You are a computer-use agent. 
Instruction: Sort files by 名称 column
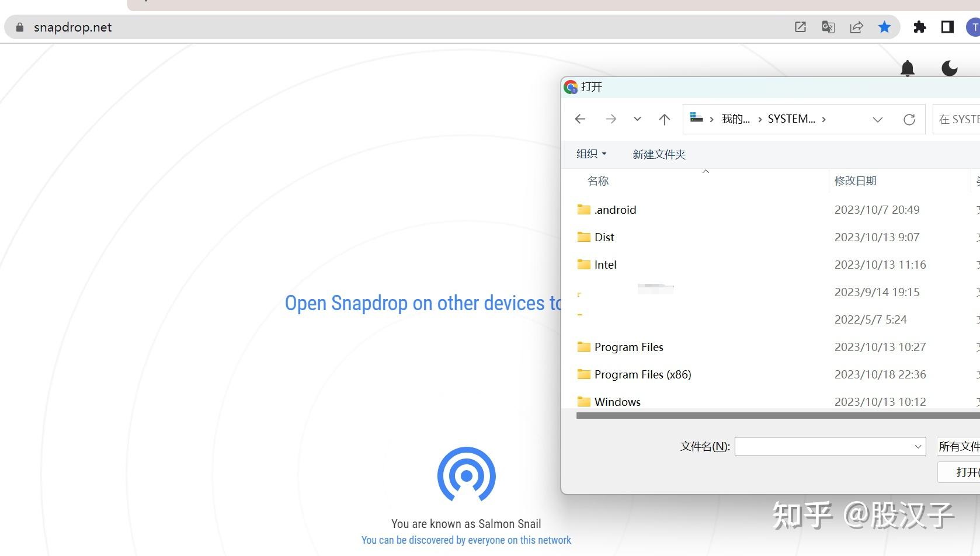pyautogui.click(x=598, y=181)
